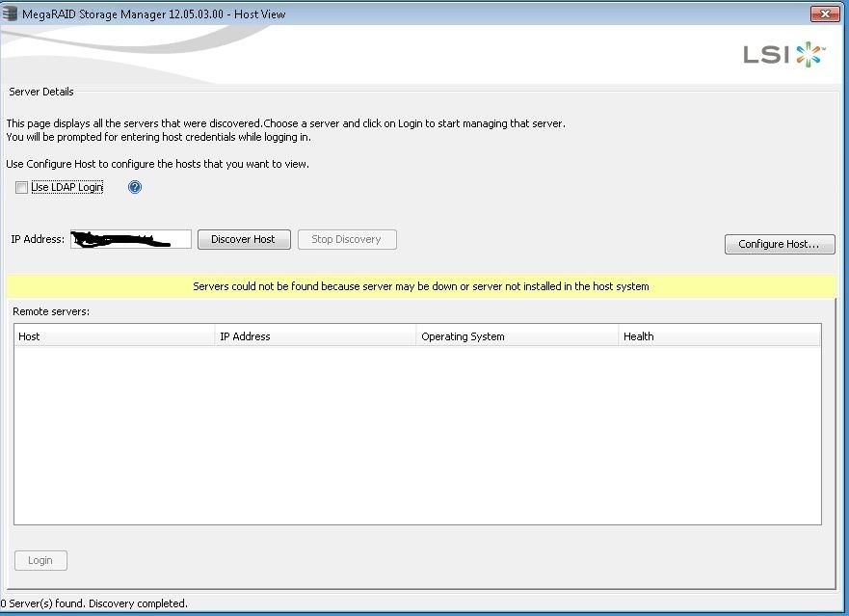Image resolution: width=849 pixels, height=616 pixels.
Task: Sort by the Health column header
Action: pos(720,335)
